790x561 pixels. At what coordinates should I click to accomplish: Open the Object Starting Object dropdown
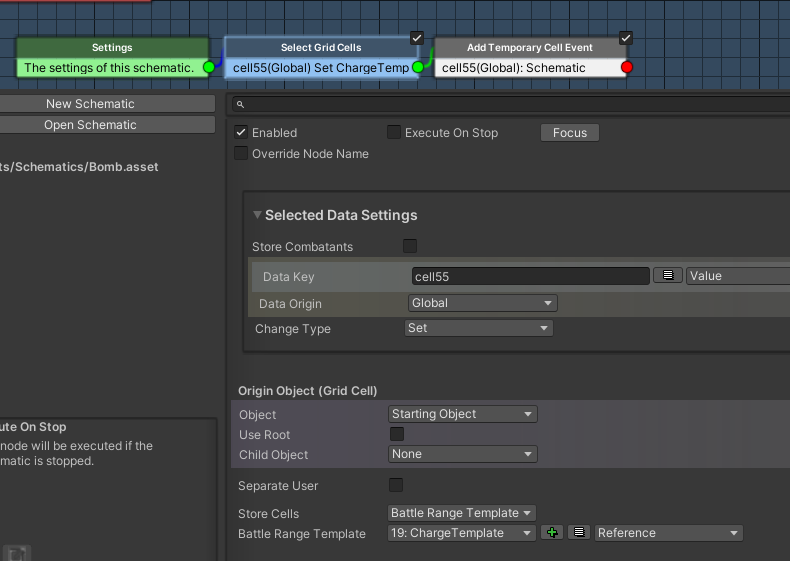click(463, 414)
